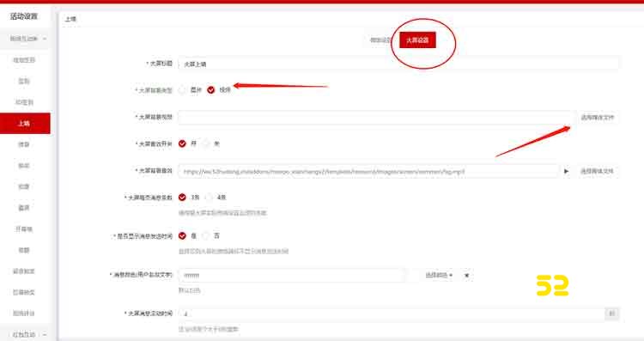This screenshot has height=341, width=644.
Task: Open the 上墙 sidebar menu item
Action: (25, 123)
